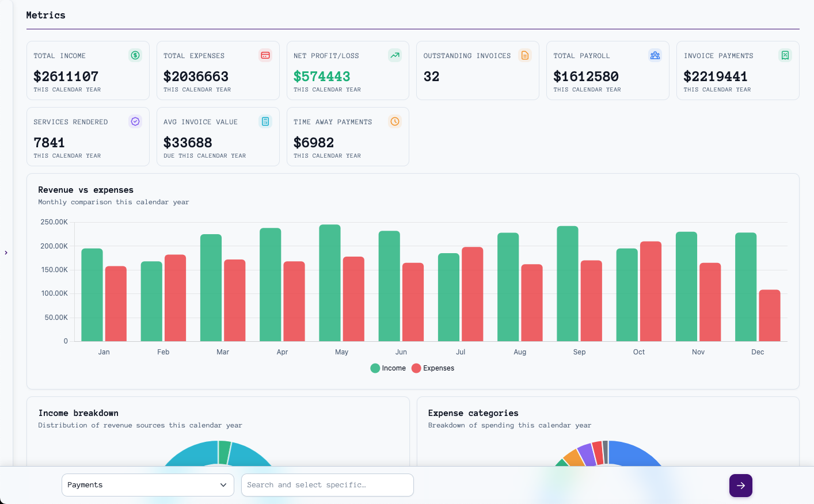
Task: Click the clock icon on Time Away Payments
Action: click(395, 121)
